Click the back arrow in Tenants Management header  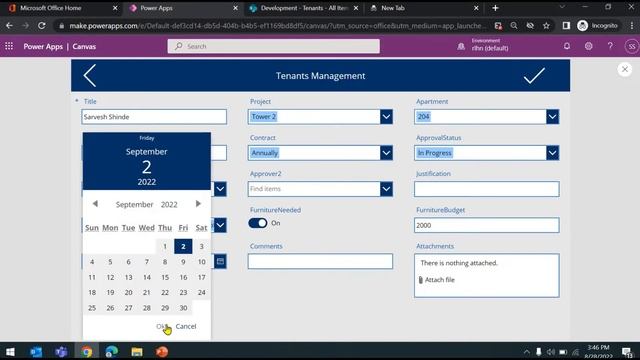click(90, 76)
